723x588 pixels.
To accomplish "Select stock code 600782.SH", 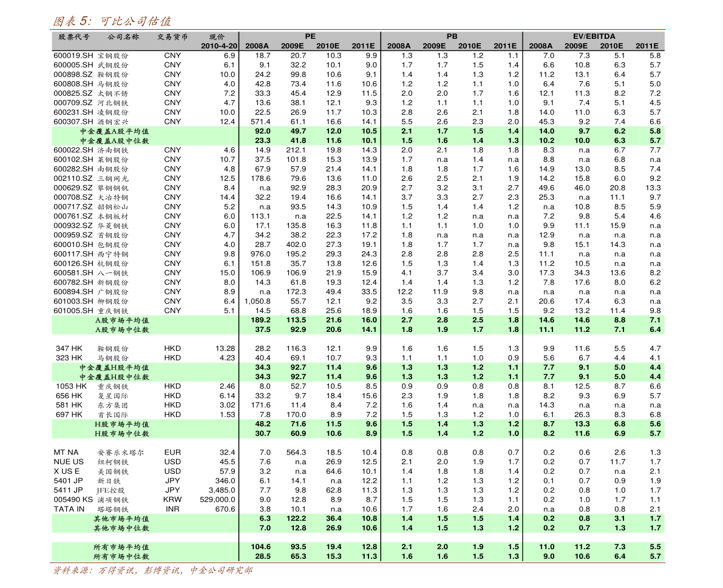I will click(73, 283).
